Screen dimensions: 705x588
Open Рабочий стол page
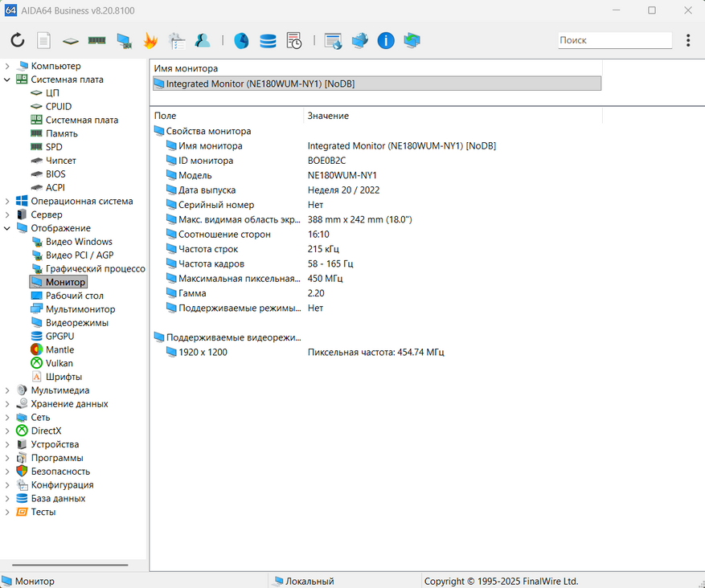pos(75,296)
